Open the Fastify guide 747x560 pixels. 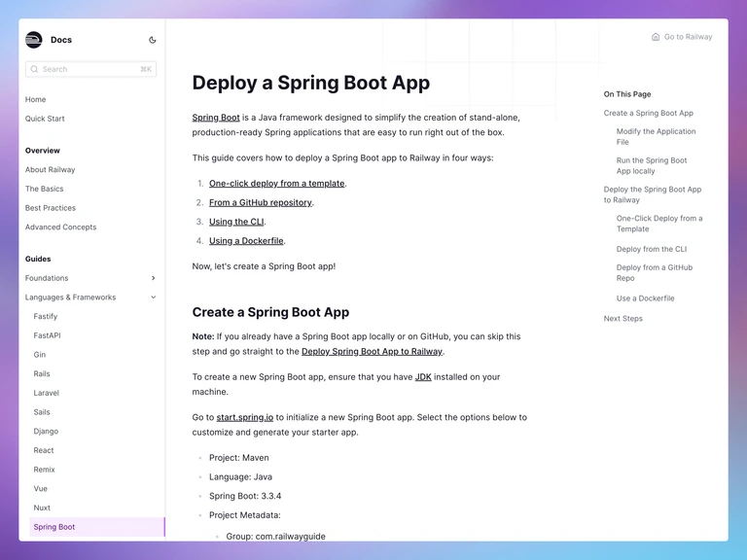[x=46, y=316]
